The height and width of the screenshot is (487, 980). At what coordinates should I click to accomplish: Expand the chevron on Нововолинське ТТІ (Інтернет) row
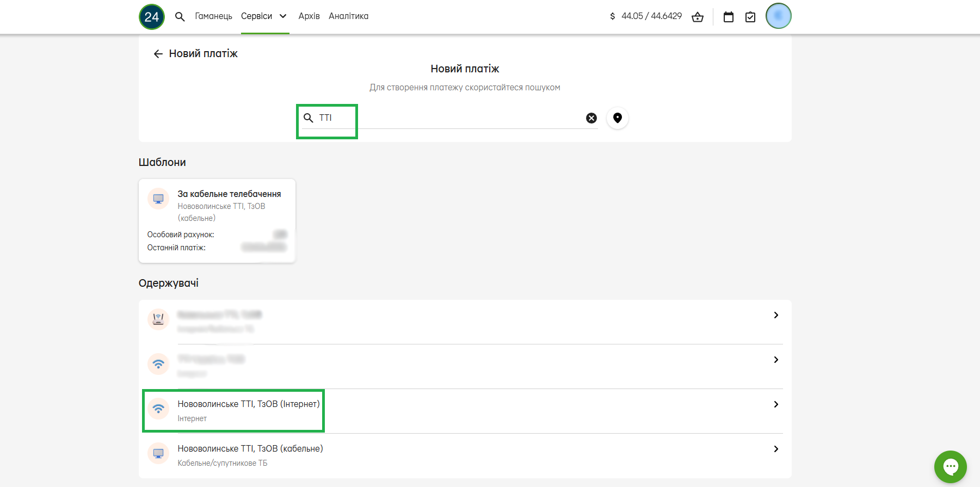point(776,404)
